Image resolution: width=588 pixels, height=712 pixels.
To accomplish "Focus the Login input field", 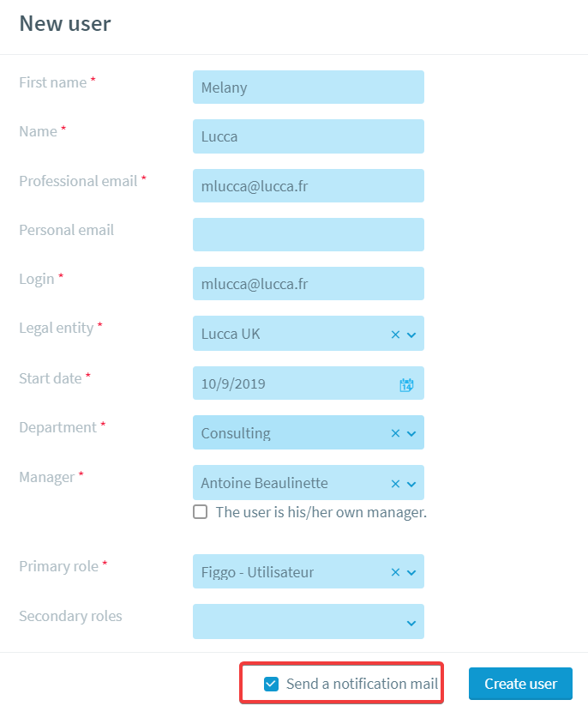I will click(x=309, y=284).
